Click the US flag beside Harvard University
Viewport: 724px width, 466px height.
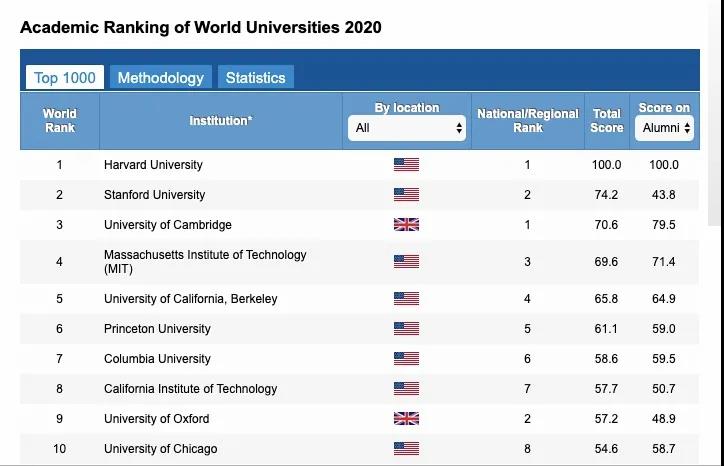[x=406, y=165]
